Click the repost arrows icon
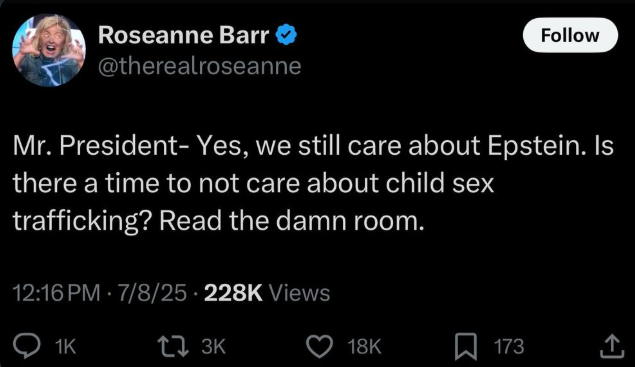The image size is (635, 367). tap(173, 346)
